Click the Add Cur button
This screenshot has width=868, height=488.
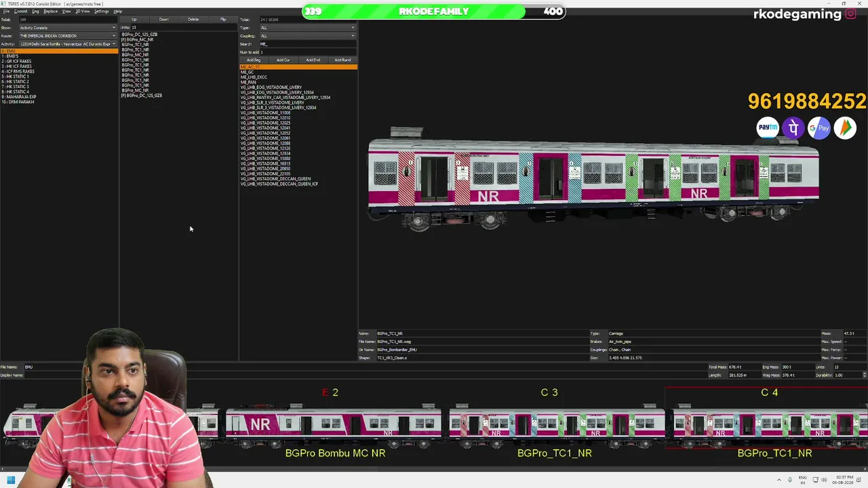point(283,60)
